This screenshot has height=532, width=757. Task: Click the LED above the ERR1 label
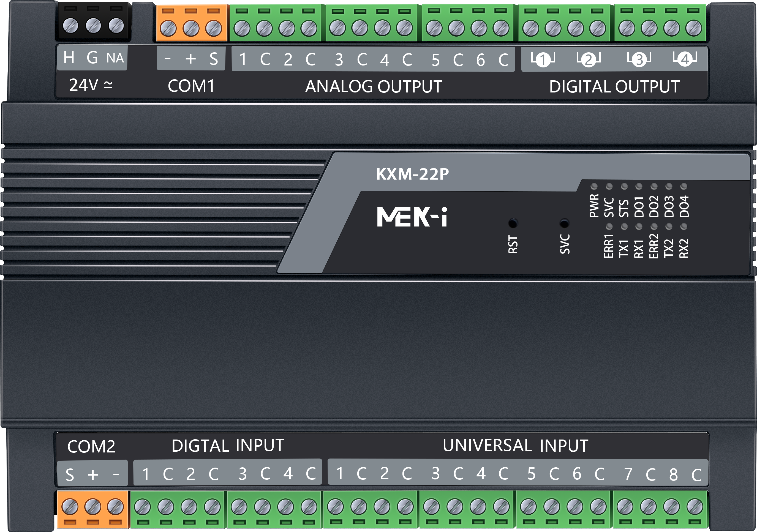tap(609, 227)
